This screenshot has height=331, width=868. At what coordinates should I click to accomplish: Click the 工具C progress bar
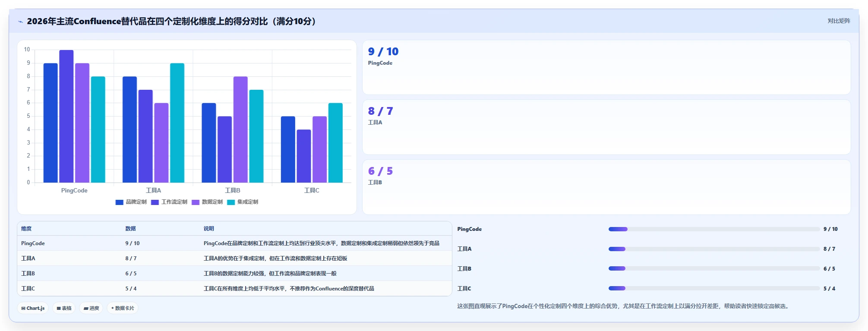click(x=714, y=288)
